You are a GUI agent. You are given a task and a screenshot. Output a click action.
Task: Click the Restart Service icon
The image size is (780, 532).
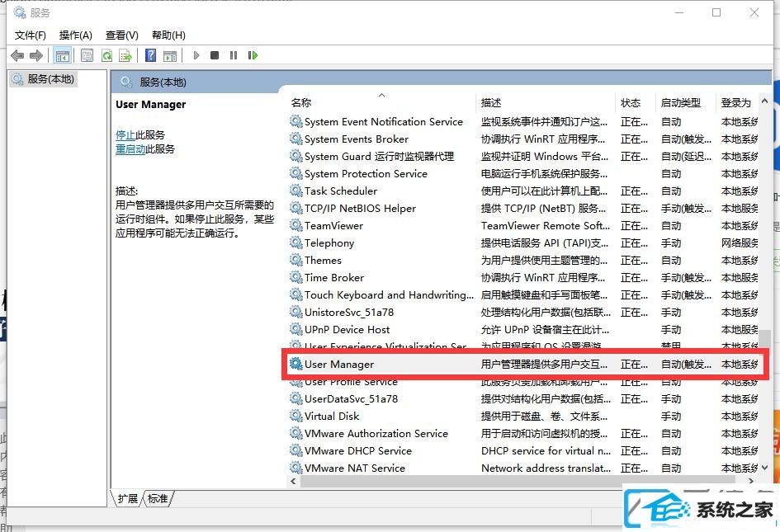(253, 55)
